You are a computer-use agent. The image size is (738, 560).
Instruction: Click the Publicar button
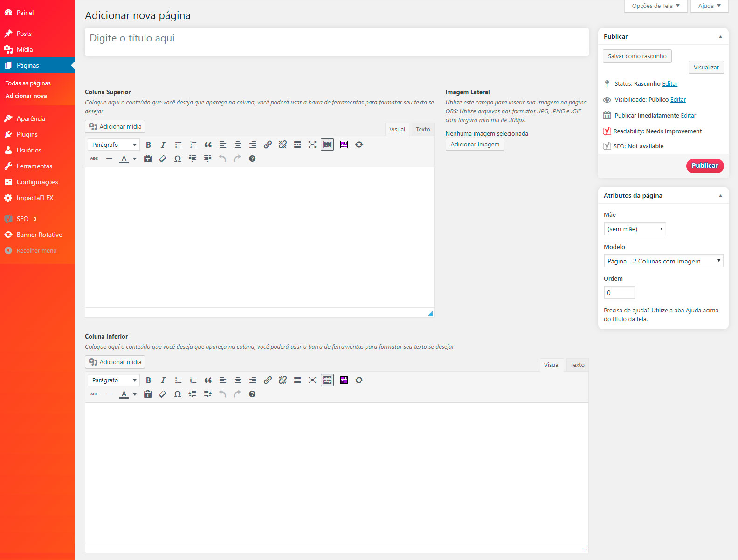705,166
